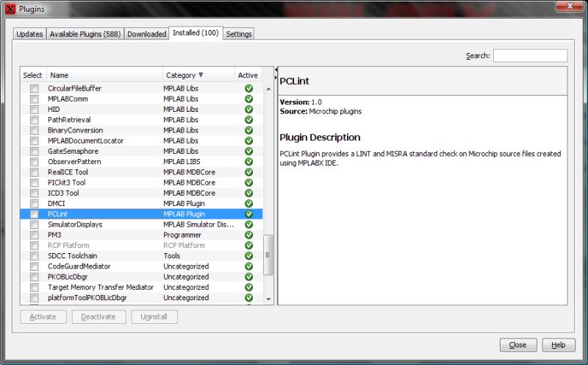This screenshot has width=588, height=365.
Task: Click the active icon in the HID row
Action: tap(248, 109)
